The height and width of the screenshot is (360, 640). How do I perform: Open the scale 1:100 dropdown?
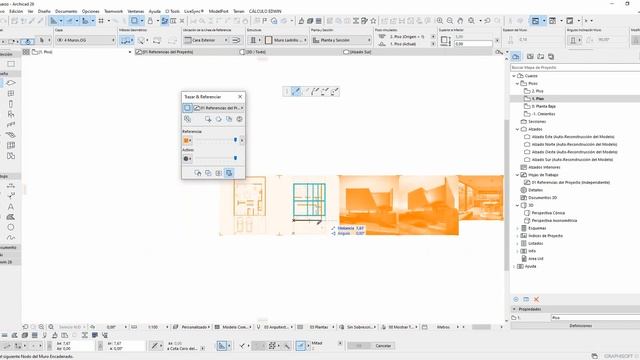tap(155, 327)
